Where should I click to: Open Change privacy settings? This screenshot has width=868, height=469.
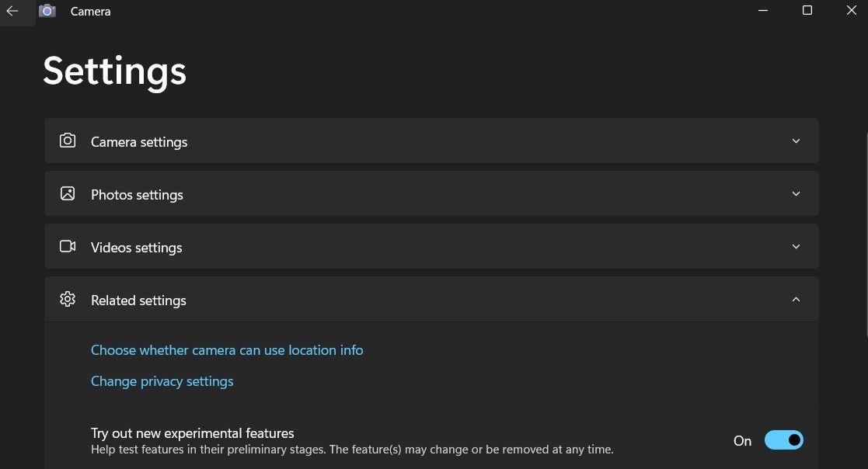point(162,381)
